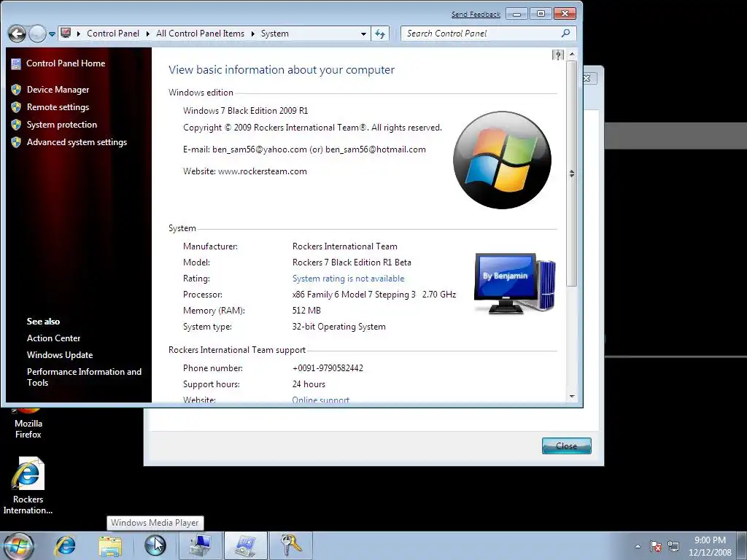This screenshot has width=747, height=560.
Task: Click Windows 7 Black Edition 2009 R1 text
Action: [x=245, y=111]
